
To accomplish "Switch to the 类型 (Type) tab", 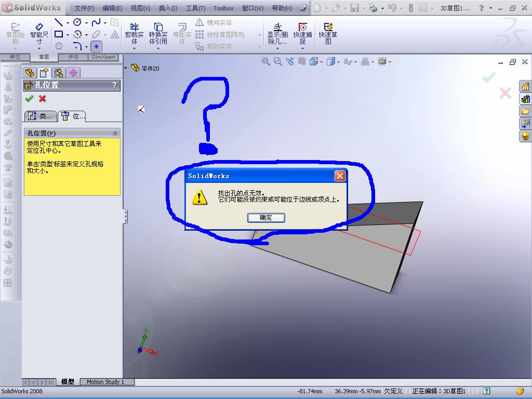I will pos(40,116).
